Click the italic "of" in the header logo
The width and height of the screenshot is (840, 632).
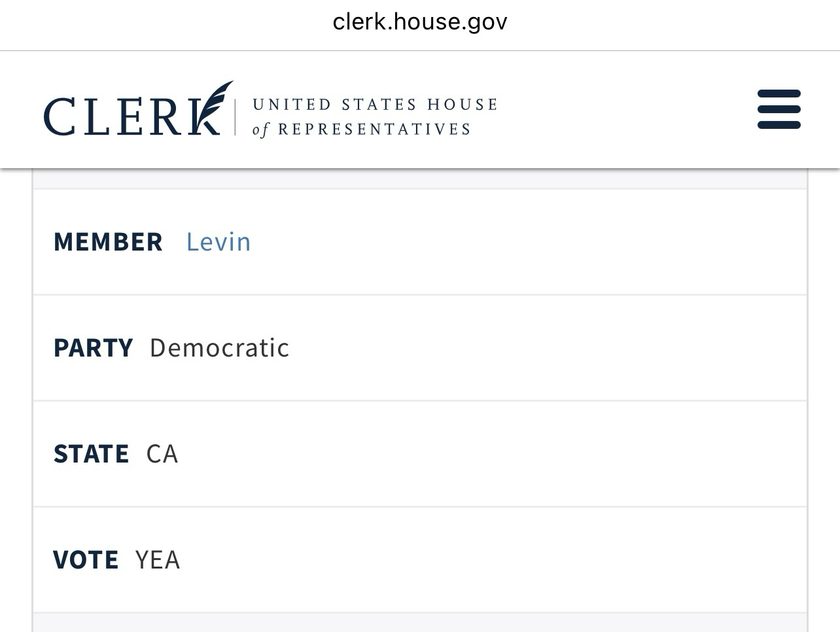pos(260,130)
